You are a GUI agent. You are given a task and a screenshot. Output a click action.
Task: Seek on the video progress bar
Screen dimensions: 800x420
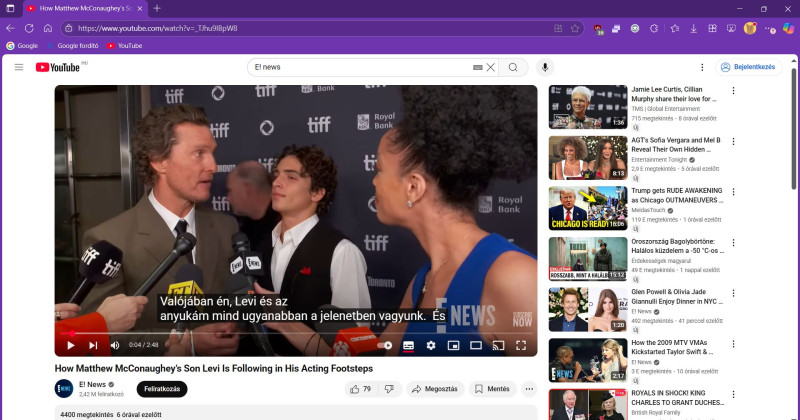[x=296, y=333]
